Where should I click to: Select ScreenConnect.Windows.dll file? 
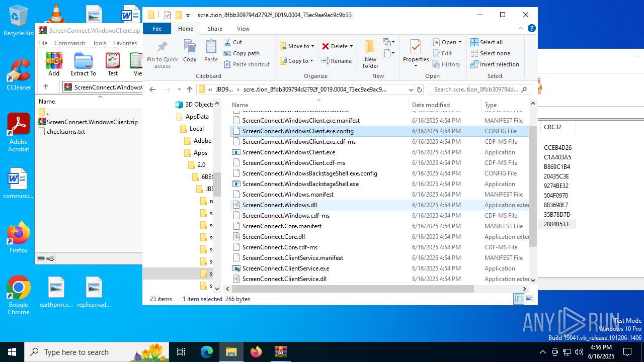click(x=279, y=205)
